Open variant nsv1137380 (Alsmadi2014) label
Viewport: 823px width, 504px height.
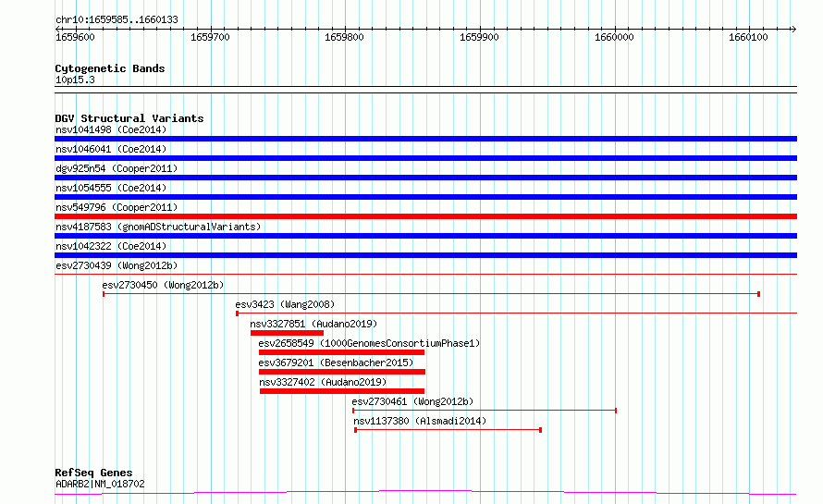(x=420, y=421)
